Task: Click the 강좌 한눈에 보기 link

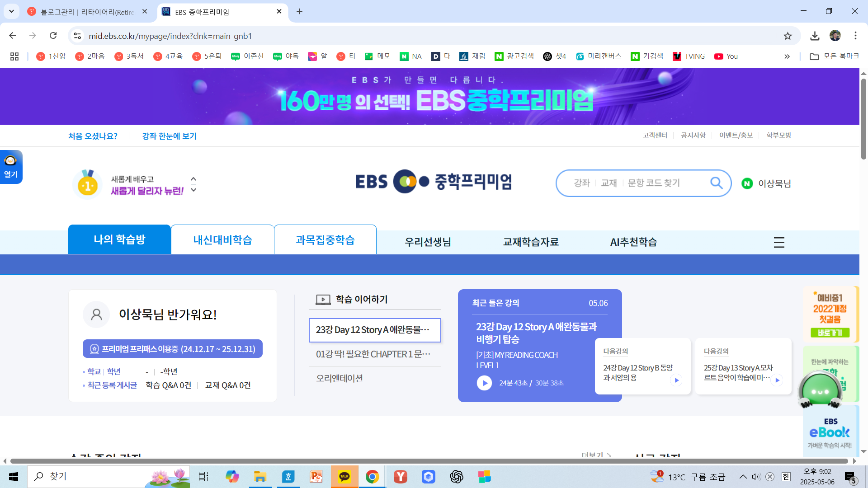Action: [169, 136]
